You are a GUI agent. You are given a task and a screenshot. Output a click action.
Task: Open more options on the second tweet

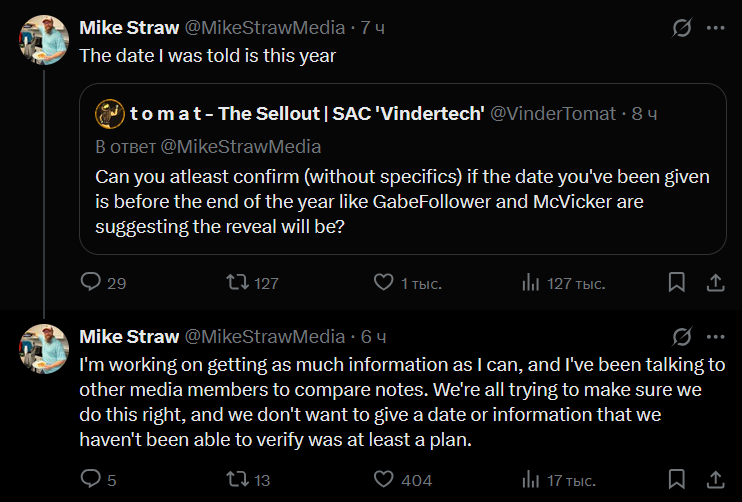point(715,336)
